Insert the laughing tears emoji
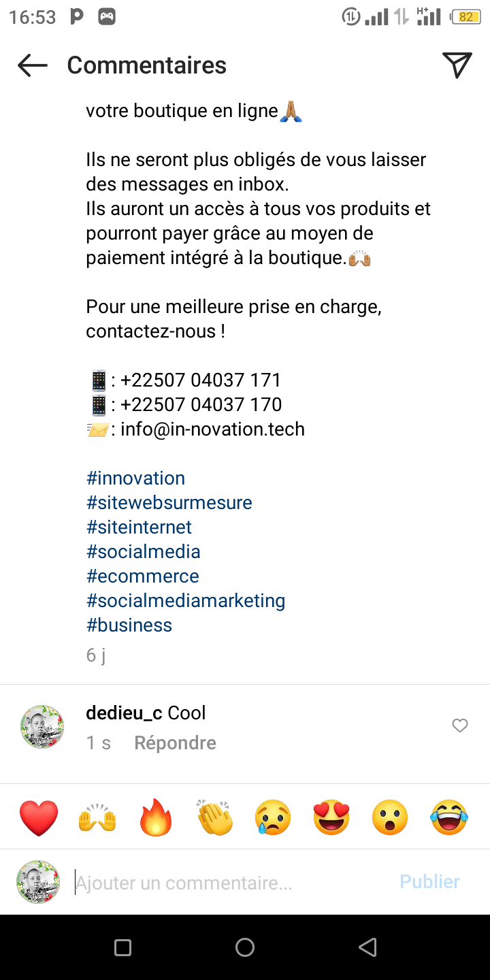Viewport: 490px width, 980px height. tap(449, 817)
